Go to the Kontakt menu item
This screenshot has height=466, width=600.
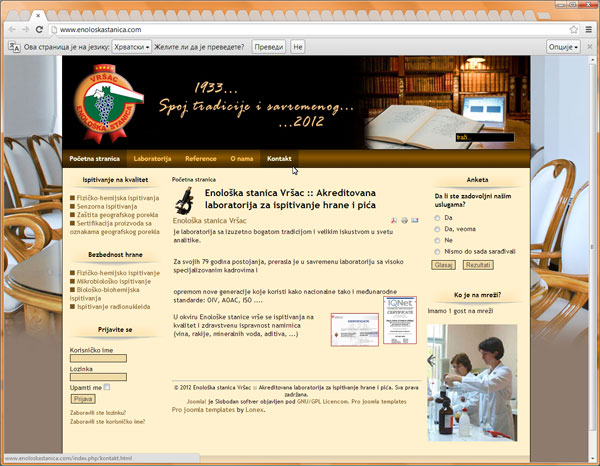pos(279,159)
